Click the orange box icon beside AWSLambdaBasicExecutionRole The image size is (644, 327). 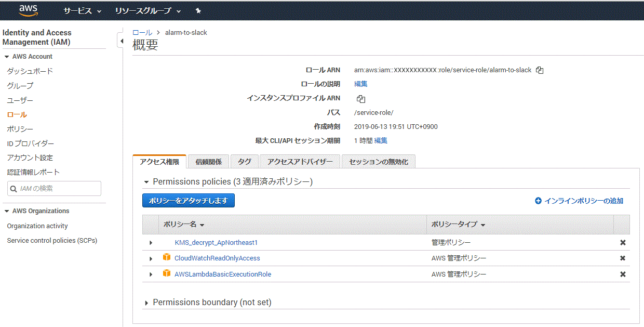pyautogui.click(x=167, y=273)
